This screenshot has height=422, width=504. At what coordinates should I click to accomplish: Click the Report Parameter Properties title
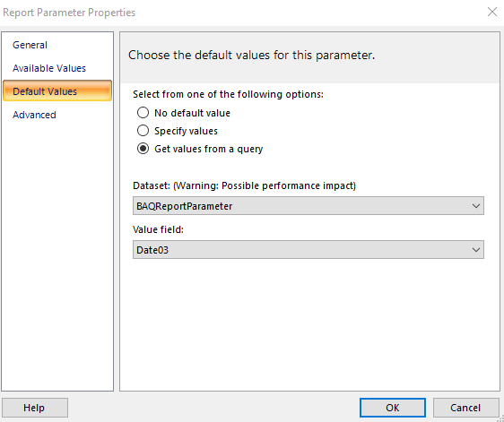pyautogui.click(x=69, y=13)
